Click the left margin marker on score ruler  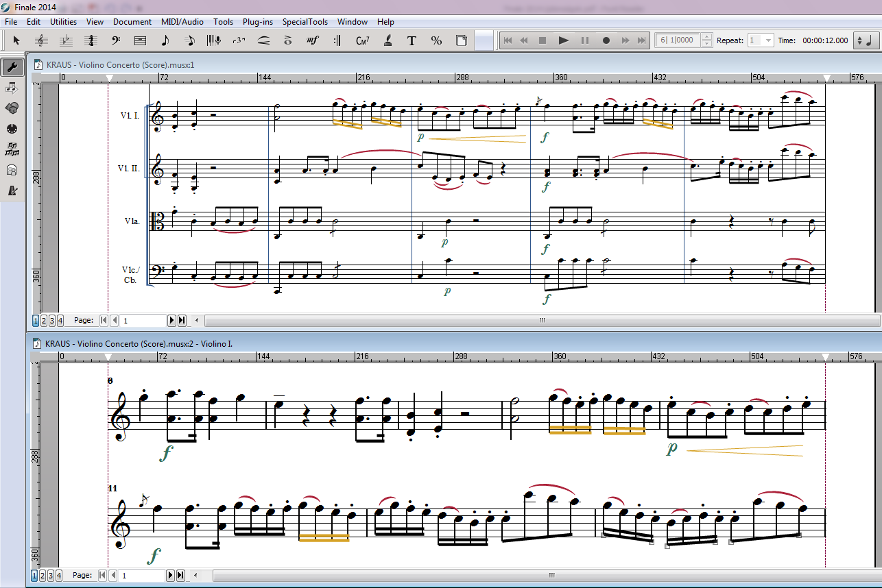coord(108,79)
